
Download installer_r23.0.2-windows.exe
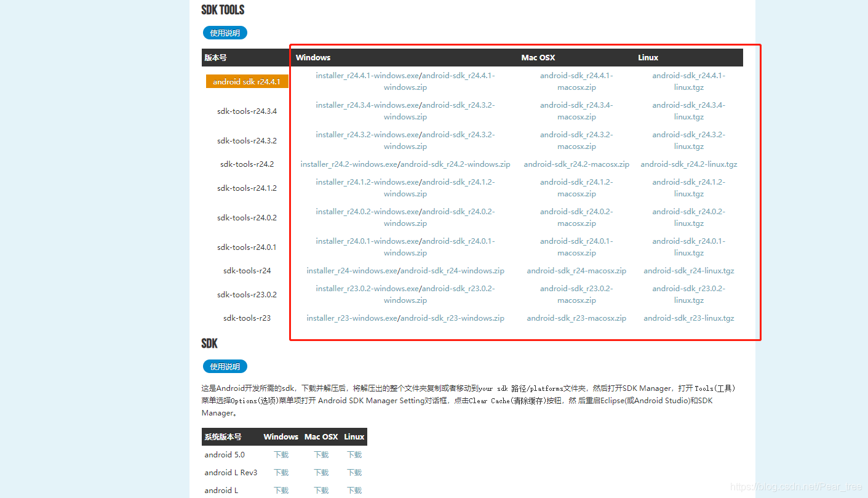pos(367,288)
